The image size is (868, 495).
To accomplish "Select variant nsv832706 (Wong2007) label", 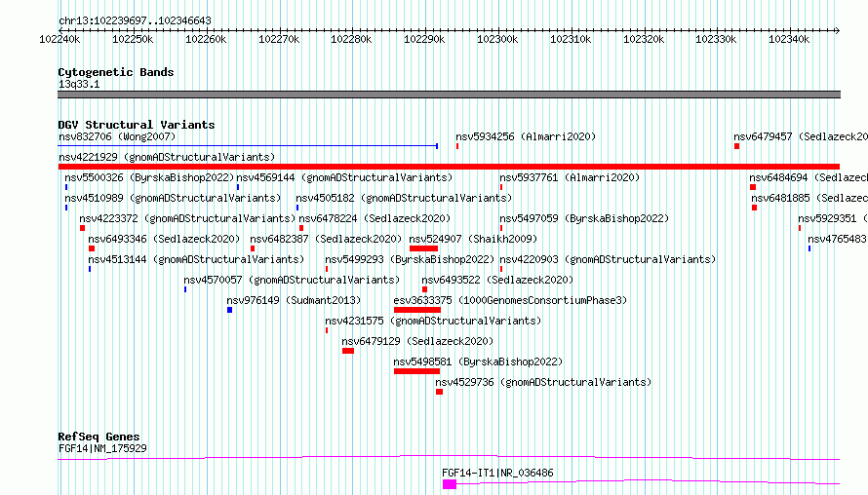I will click(117, 136).
